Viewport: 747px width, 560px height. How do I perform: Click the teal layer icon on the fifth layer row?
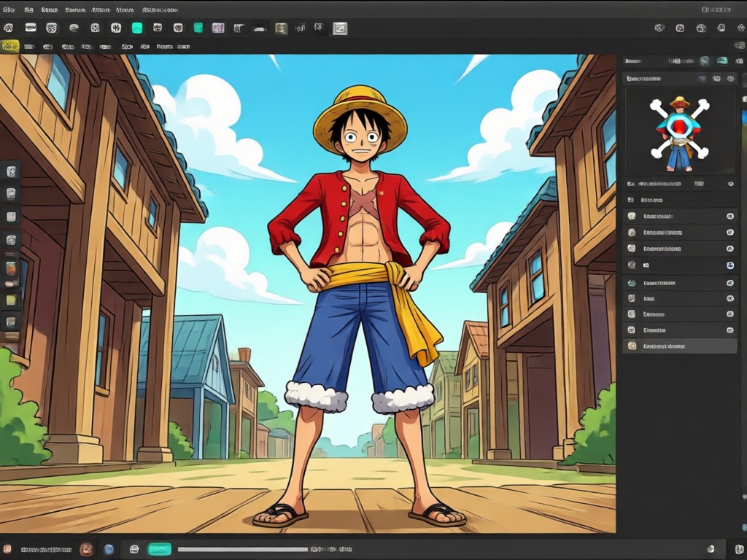point(632,283)
